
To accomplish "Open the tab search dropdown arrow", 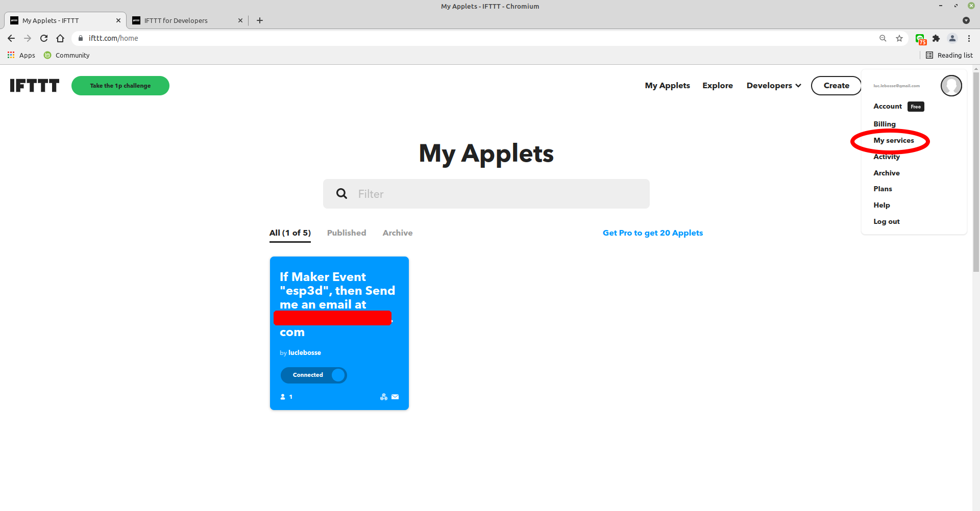I will [x=966, y=20].
